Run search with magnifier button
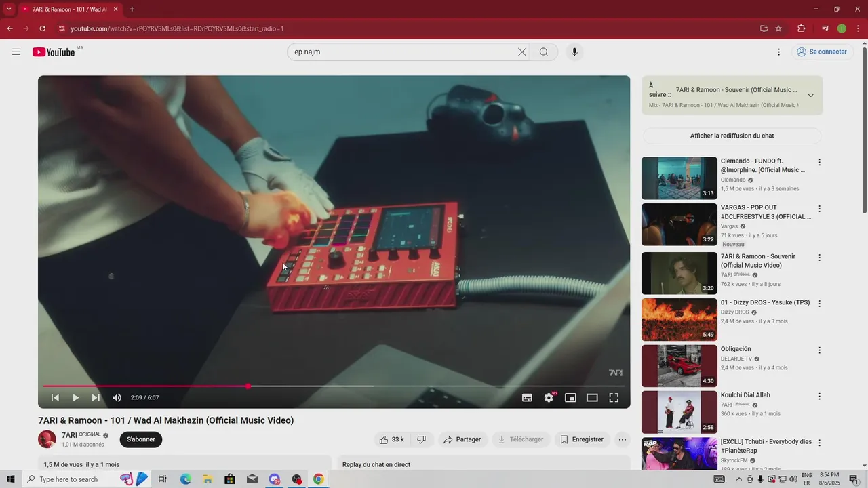Image resolution: width=868 pixels, height=488 pixels. (x=544, y=52)
